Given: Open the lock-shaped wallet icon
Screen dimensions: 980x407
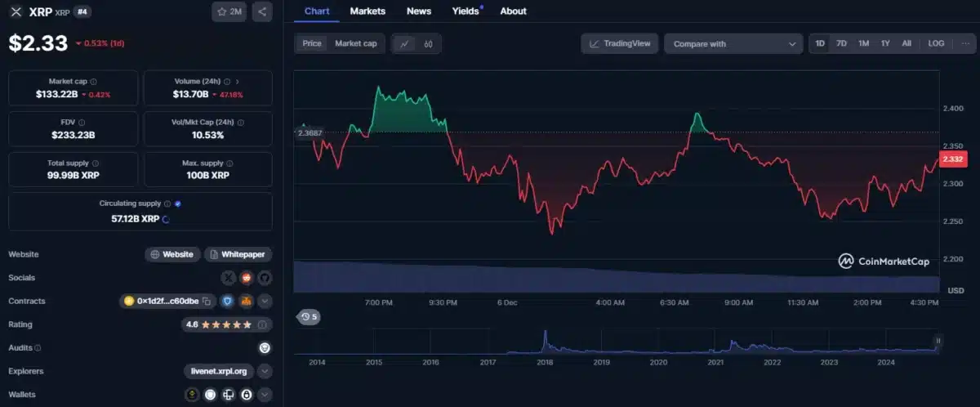Looking at the screenshot, I should pyautogui.click(x=246, y=395).
